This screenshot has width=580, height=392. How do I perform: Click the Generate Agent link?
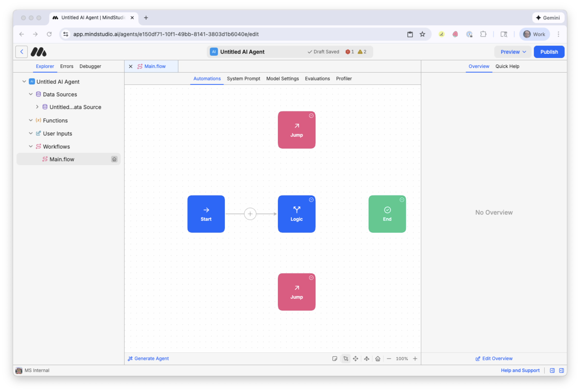pyautogui.click(x=148, y=359)
